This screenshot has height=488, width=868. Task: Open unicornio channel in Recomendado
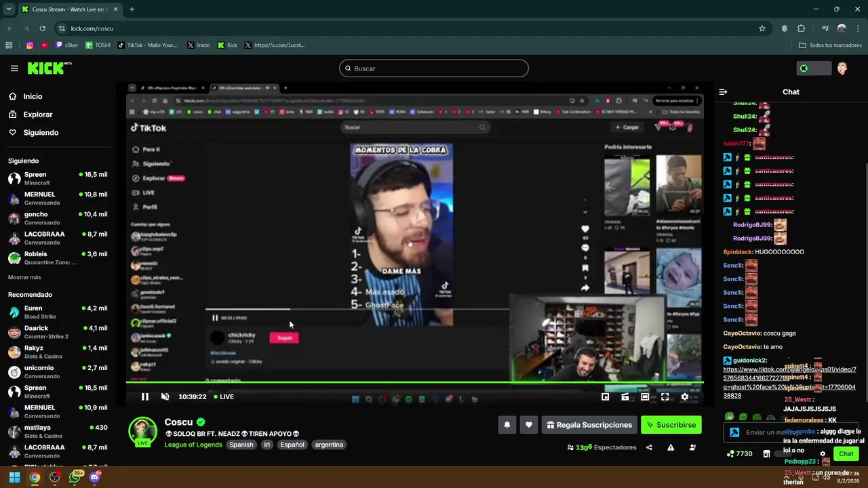[x=58, y=371]
